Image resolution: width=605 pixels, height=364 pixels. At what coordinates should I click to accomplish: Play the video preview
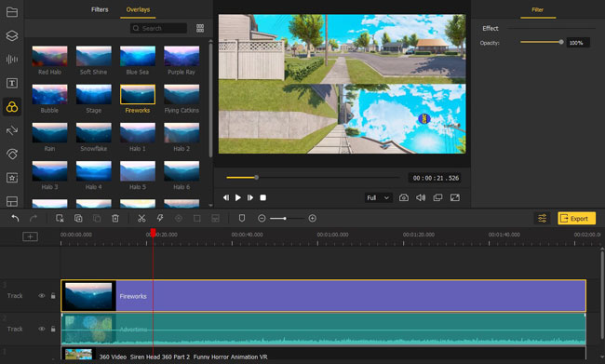(x=238, y=197)
